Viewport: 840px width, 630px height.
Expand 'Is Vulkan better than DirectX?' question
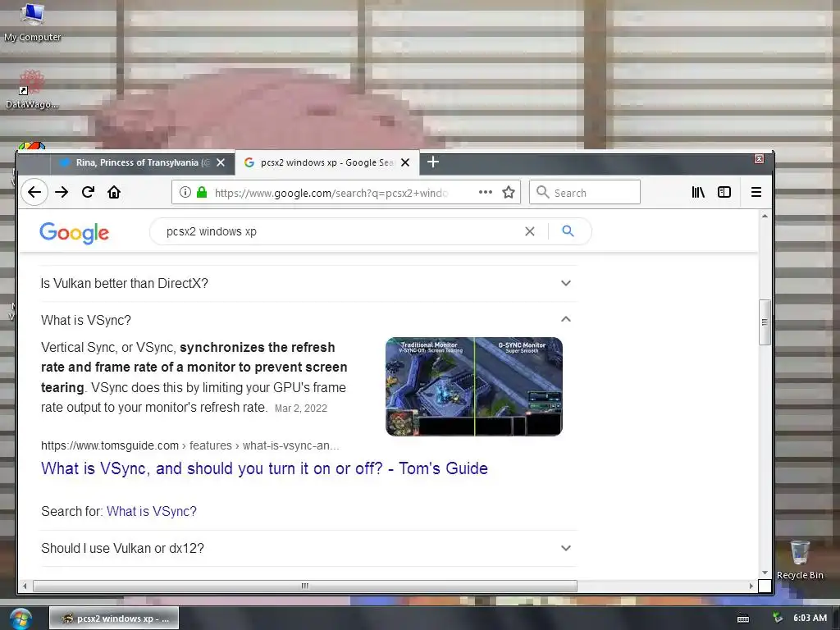pos(308,283)
